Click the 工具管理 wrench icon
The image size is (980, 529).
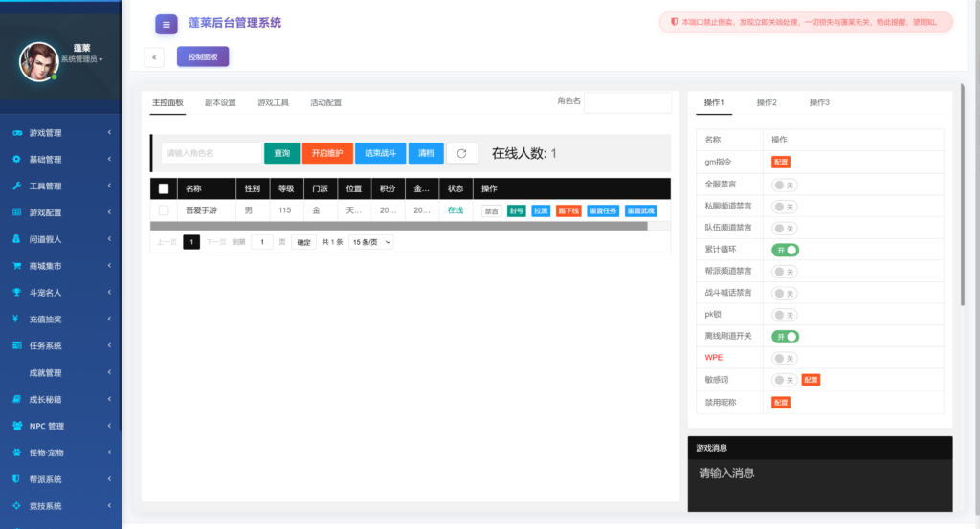coord(17,186)
